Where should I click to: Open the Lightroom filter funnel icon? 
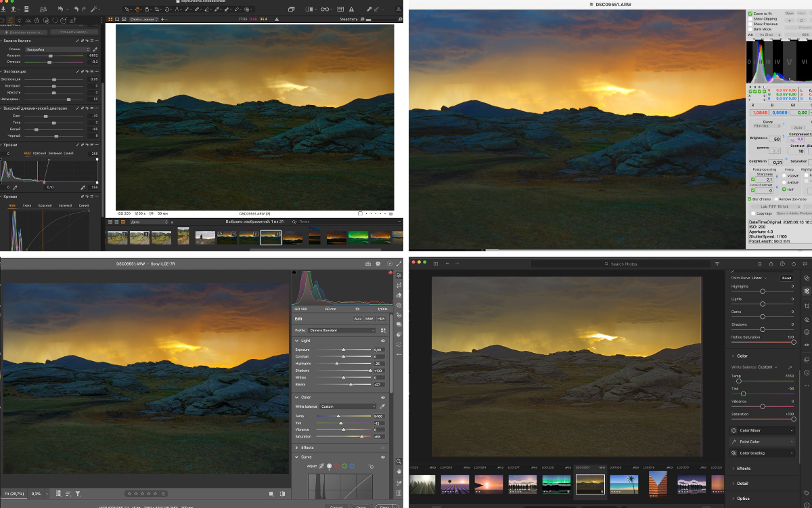717,263
